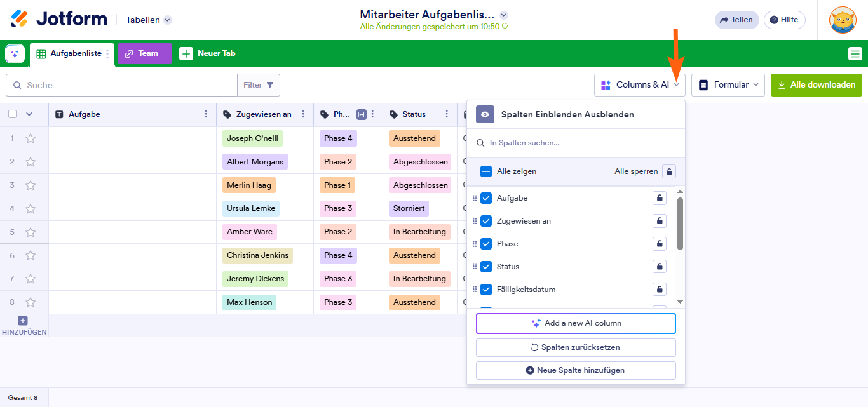Open Aufgabe column three-dot menu
Image resolution: width=868 pixels, height=407 pixels.
pos(205,114)
